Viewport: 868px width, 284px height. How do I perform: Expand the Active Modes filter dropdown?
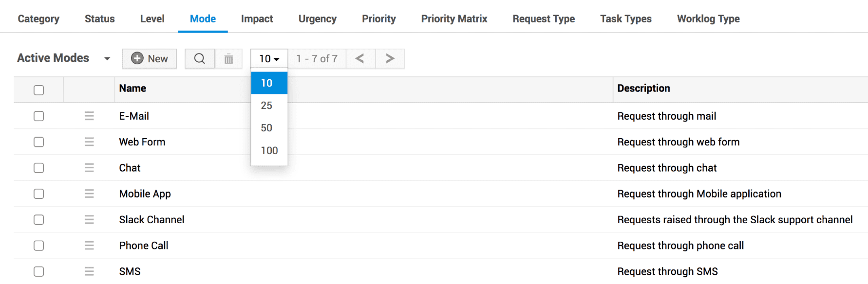pos(107,59)
